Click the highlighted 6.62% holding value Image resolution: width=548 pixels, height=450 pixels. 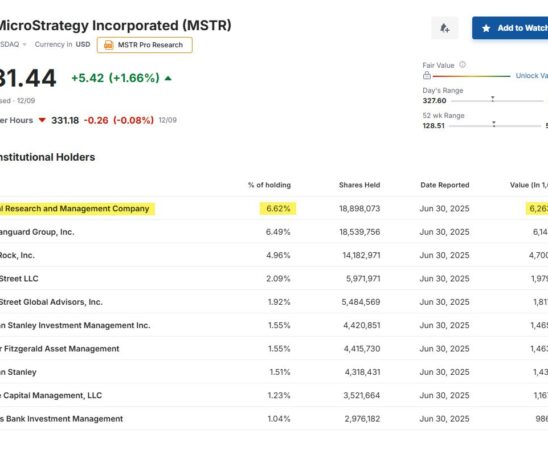tap(278, 209)
